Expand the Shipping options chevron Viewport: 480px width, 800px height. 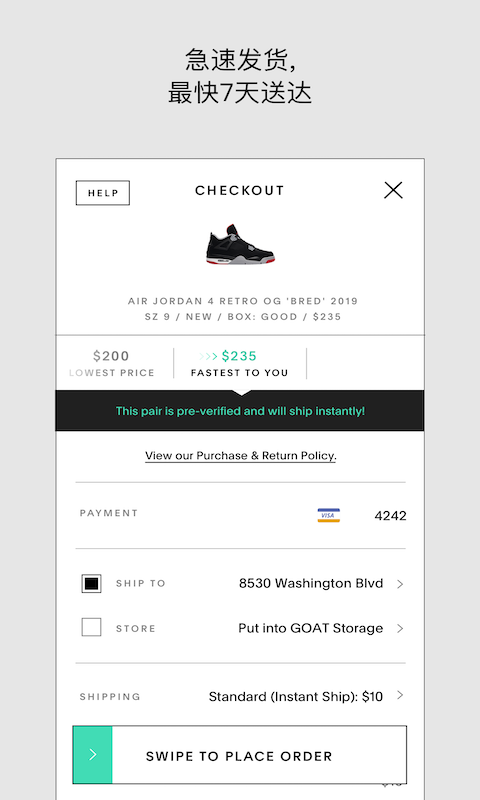pos(400,695)
